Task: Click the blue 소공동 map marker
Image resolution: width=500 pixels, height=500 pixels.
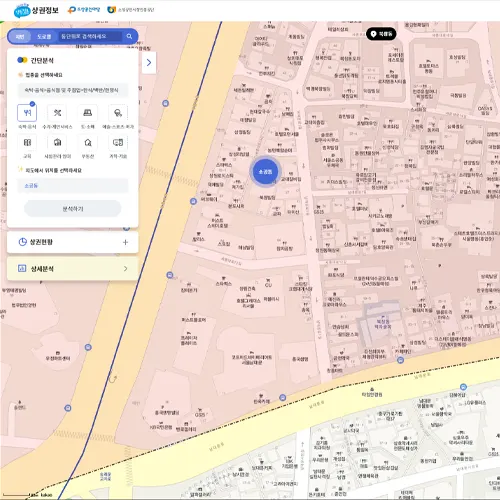Action: 265,172
